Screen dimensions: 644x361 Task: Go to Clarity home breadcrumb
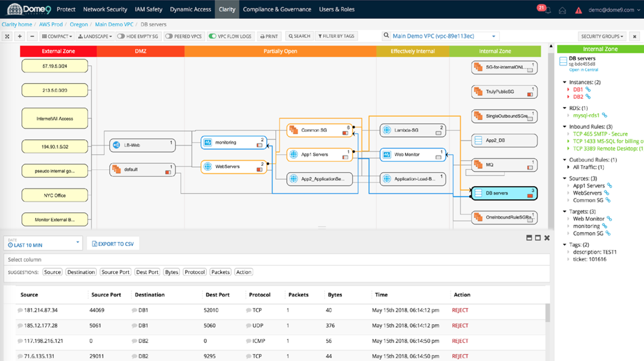[x=17, y=24]
